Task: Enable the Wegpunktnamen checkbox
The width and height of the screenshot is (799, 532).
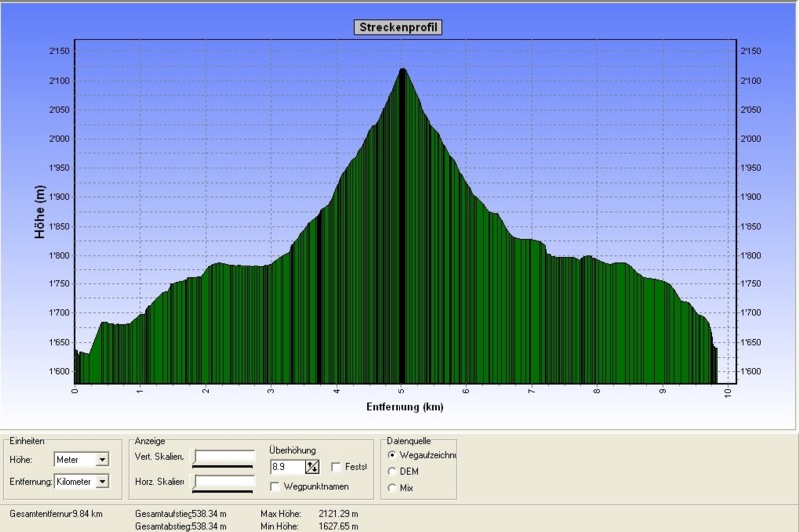Action: coord(276,486)
